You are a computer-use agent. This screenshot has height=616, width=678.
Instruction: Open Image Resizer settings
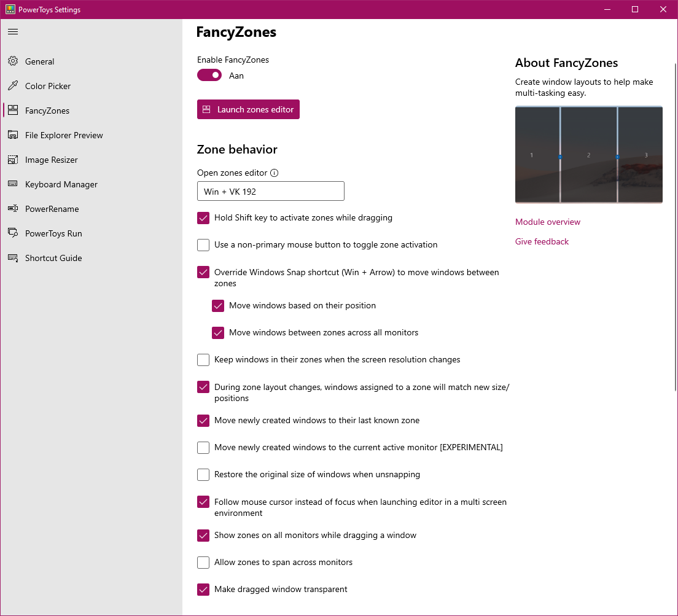(x=51, y=160)
